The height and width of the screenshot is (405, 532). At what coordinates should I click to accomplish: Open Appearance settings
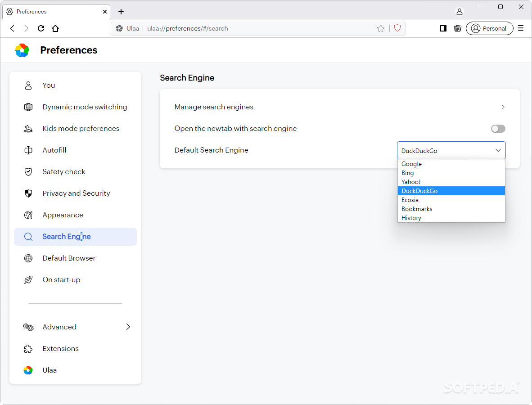pos(75,215)
